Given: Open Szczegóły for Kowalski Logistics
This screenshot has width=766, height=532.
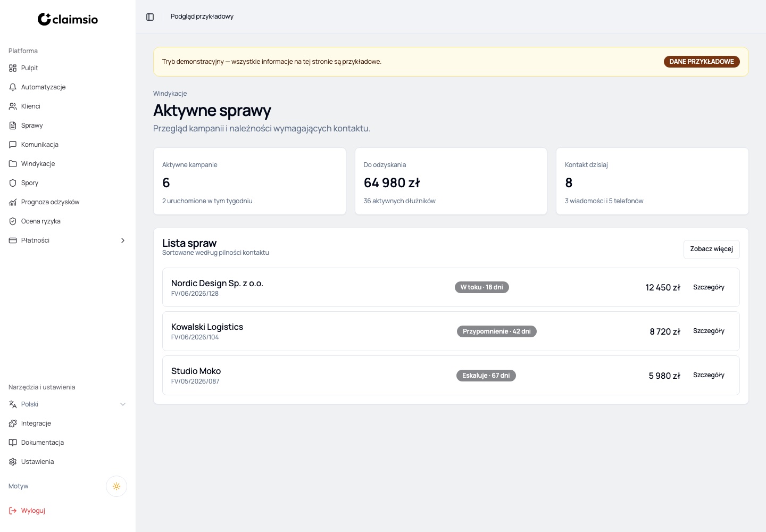Looking at the screenshot, I should (709, 331).
